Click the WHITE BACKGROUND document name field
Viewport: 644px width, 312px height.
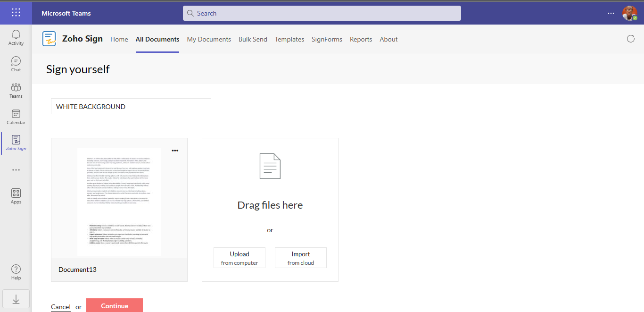[131, 106]
